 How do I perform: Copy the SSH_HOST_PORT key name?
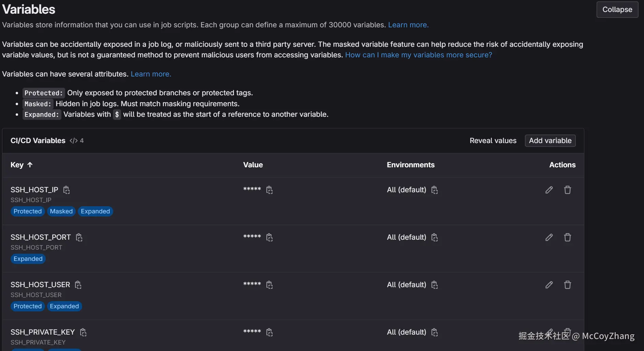click(x=79, y=237)
